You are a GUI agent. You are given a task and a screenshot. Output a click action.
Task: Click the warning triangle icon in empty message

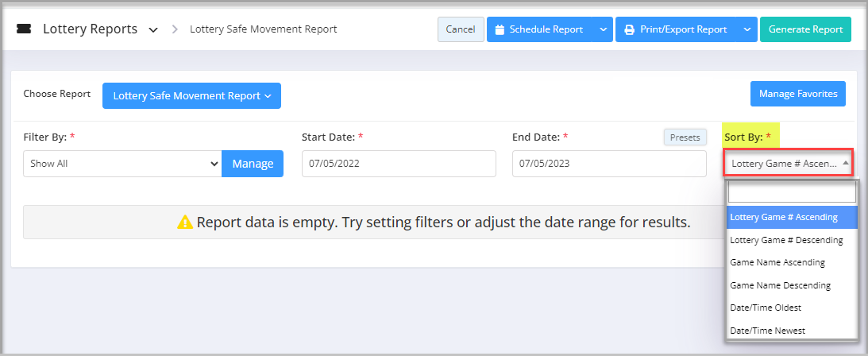(185, 222)
